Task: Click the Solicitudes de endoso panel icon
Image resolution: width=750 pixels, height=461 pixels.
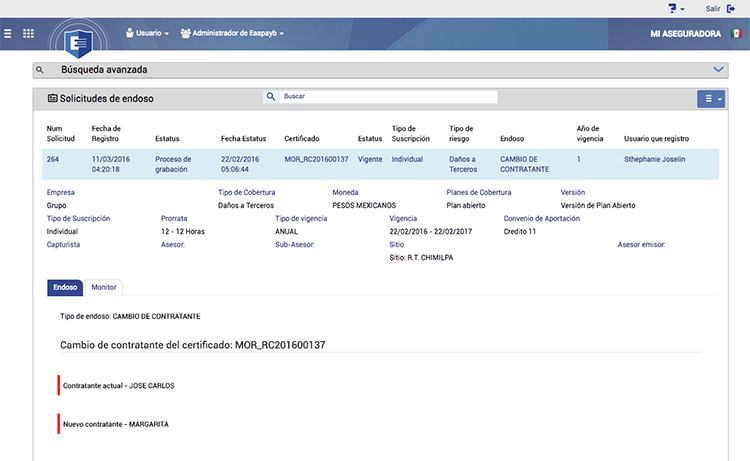Action: (52, 98)
